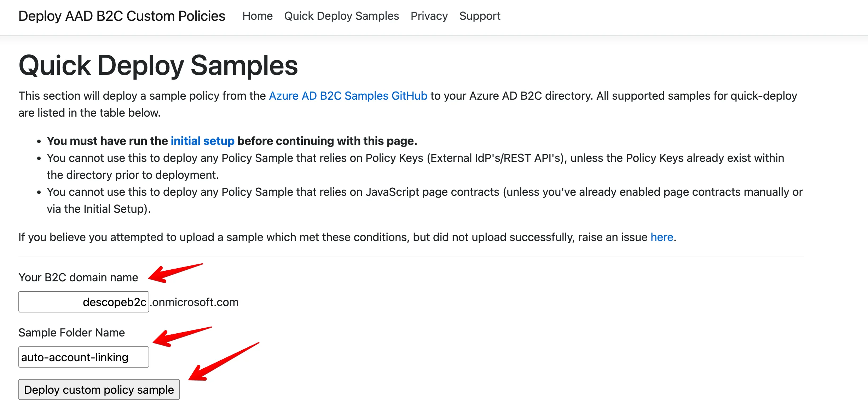
Task: Select the descopeb2c text in domain field
Action: click(x=115, y=302)
